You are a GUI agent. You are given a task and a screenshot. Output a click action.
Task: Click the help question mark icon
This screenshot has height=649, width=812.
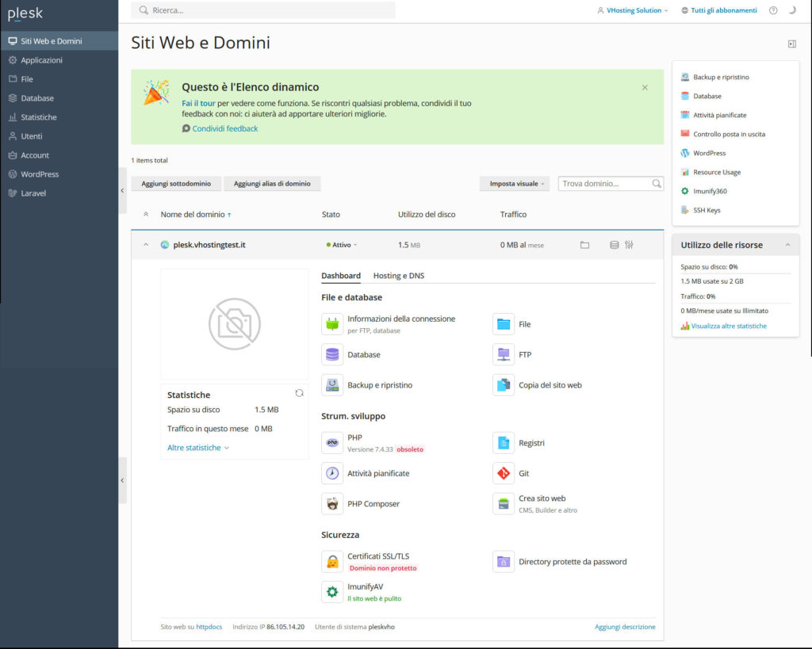(773, 10)
